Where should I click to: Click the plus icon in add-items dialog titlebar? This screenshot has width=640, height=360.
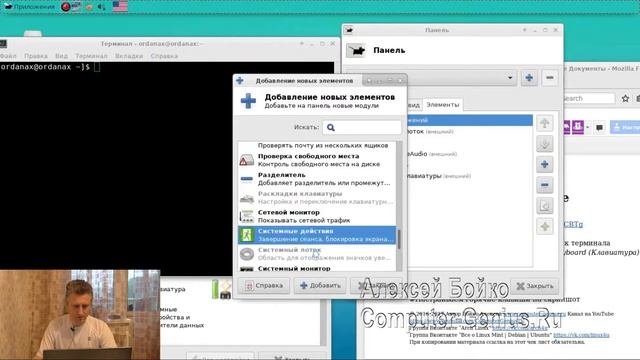240,80
